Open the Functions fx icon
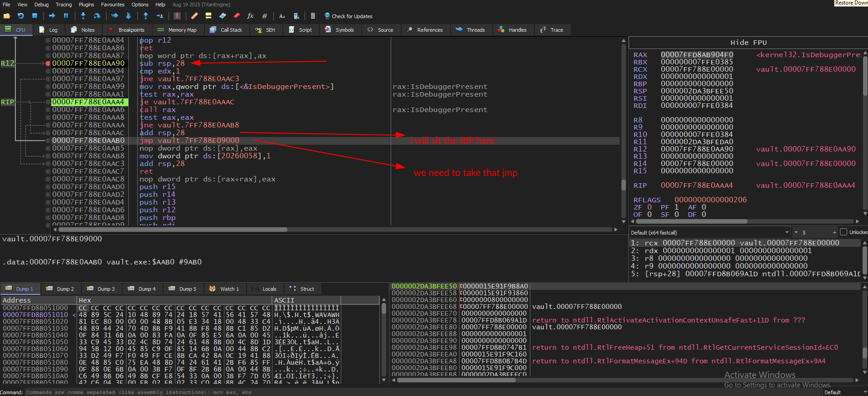 click(250, 16)
